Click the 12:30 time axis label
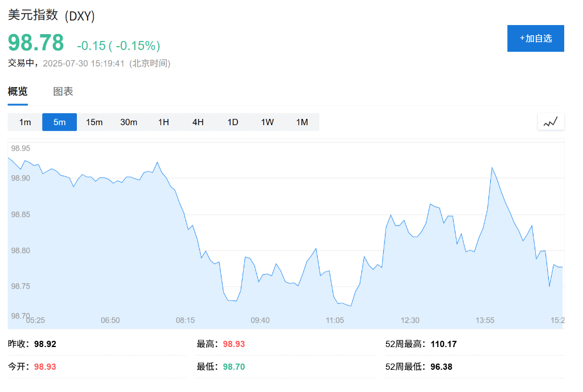The width and height of the screenshot is (583, 392). (410, 320)
